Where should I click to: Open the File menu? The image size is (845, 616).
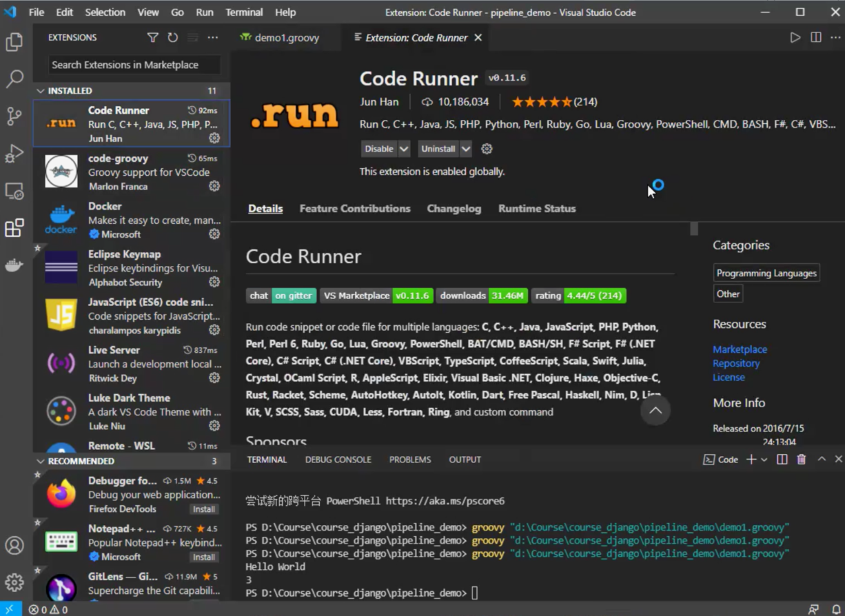point(37,12)
